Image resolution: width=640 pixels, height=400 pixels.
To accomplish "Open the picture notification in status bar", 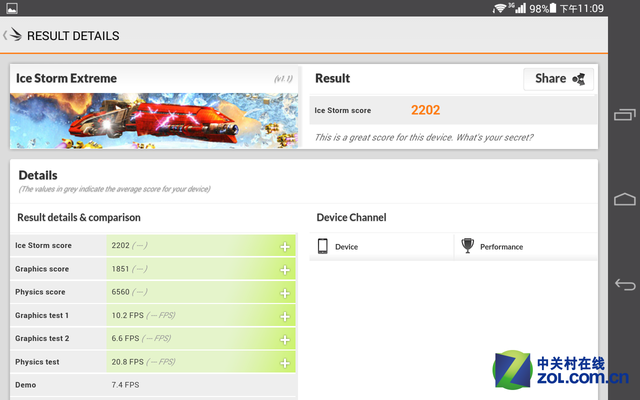I will (x=12, y=8).
